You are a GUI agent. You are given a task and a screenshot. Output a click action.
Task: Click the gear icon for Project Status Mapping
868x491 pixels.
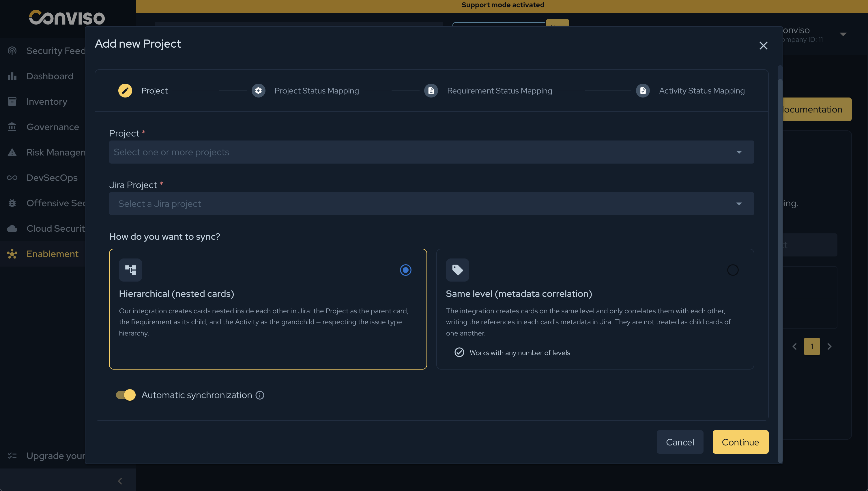pos(258,91)
